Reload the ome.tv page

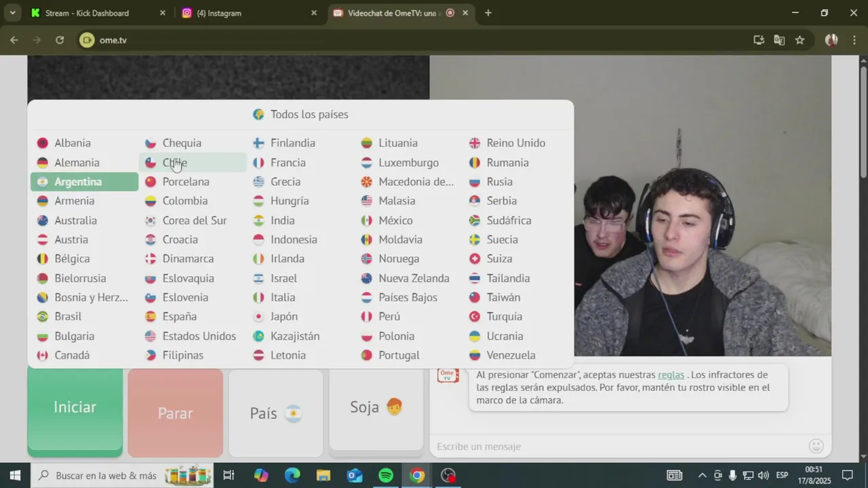60,40
